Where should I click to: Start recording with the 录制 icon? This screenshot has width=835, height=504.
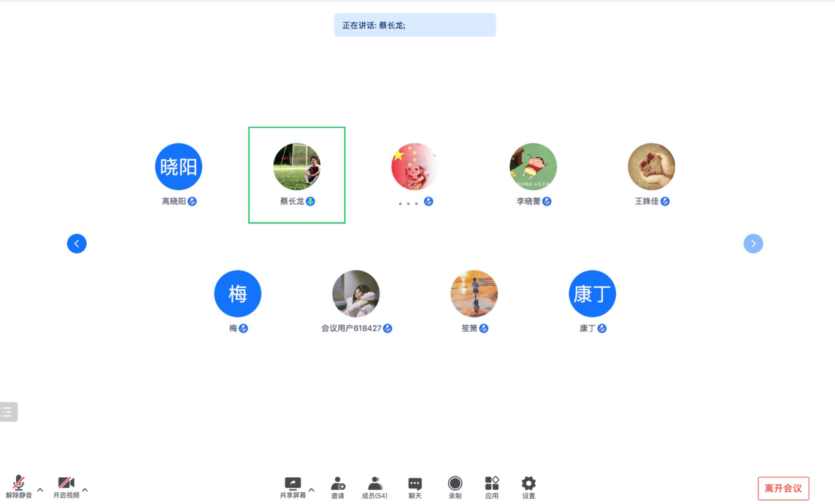[x=455, y=483]
